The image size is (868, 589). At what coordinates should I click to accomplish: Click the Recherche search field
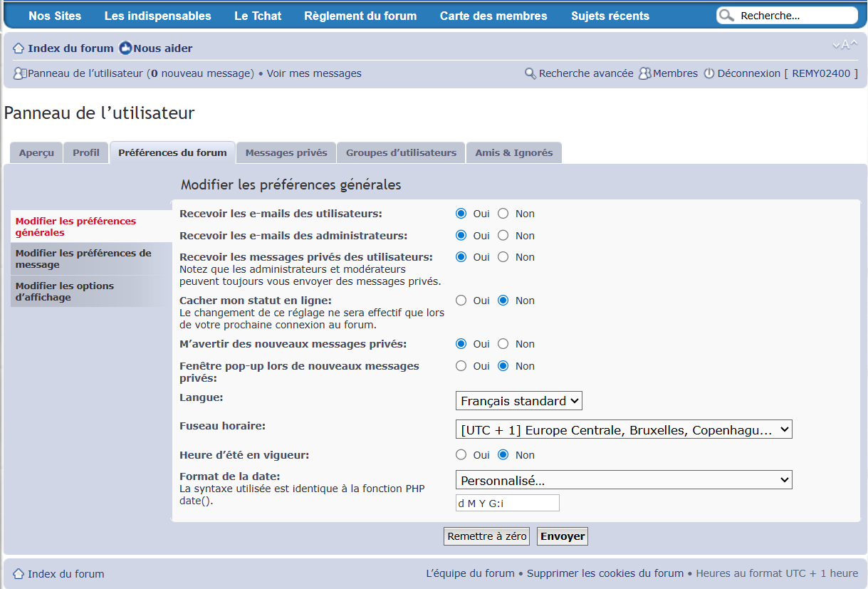click(796, 16)
